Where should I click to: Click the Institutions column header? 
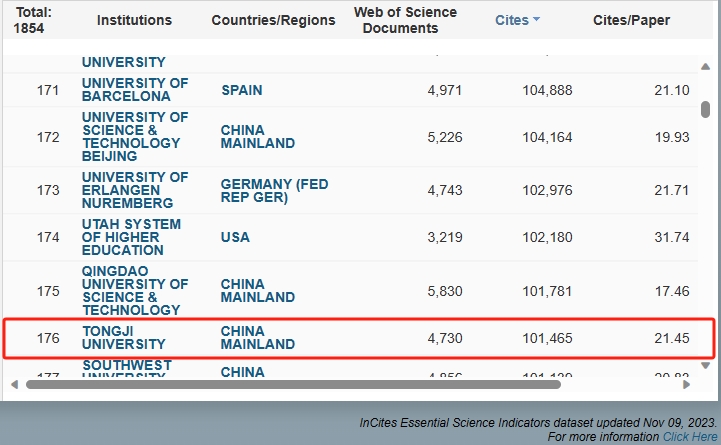click(x=134, y=20)
